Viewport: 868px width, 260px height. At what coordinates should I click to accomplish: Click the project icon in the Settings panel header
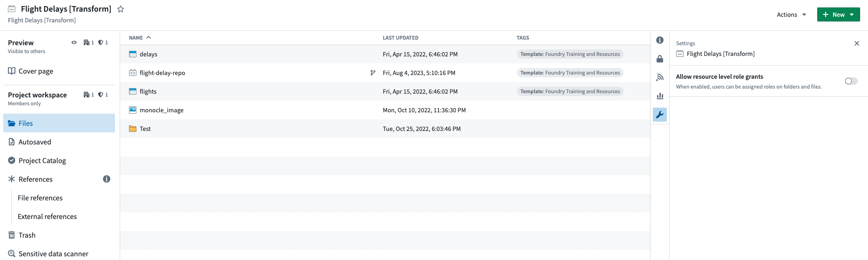[680, 54]
